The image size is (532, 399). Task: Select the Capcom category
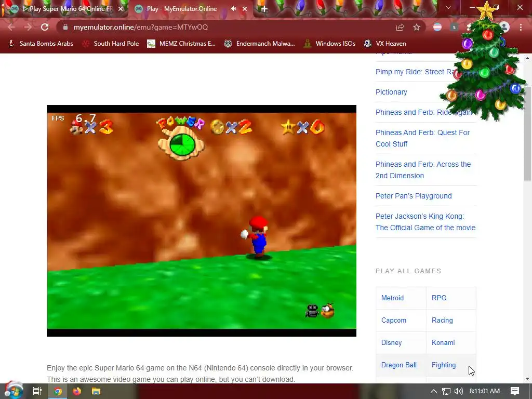pos(394,320)
